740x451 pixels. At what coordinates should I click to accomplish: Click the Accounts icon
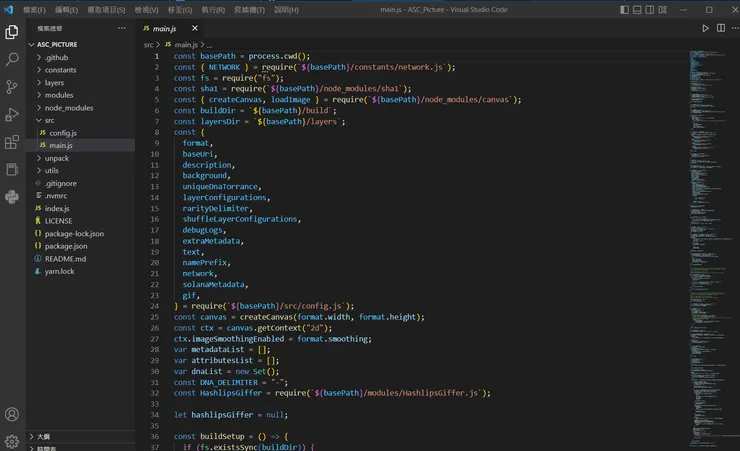pyautogui.click(x=12, y=414)
